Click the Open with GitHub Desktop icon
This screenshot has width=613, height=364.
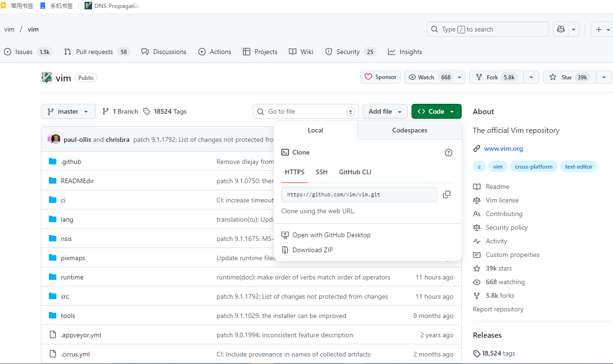[285, 235]
